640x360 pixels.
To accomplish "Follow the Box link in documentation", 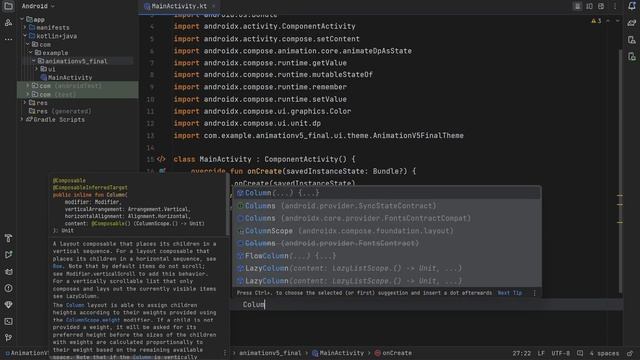I will [x=57, y=267].
